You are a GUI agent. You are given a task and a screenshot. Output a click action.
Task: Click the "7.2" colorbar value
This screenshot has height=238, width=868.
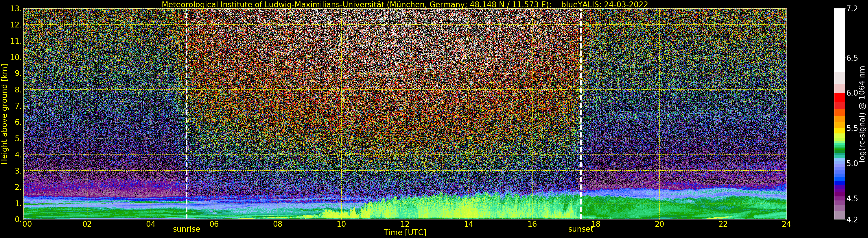(x=852, y=9)
